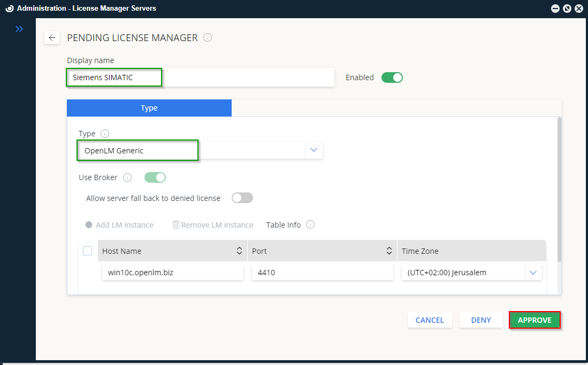
Task: Select the checkbox beside the table row
Action: 87,251
